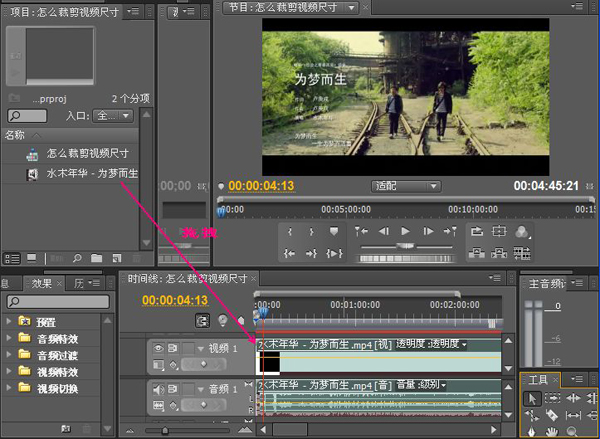Click the timeline unnumbered marker icon
This screenshot has height=439, width=600.
(241, 320)
